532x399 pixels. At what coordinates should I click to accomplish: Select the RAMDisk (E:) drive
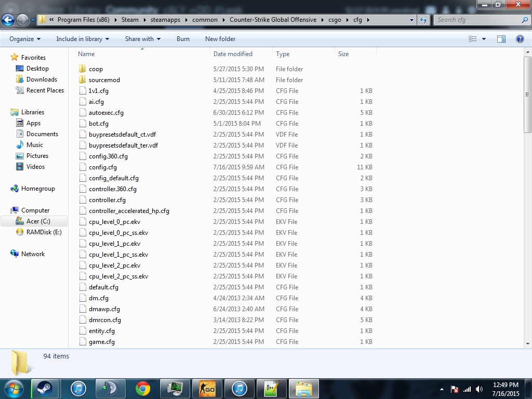coord(44,232)
